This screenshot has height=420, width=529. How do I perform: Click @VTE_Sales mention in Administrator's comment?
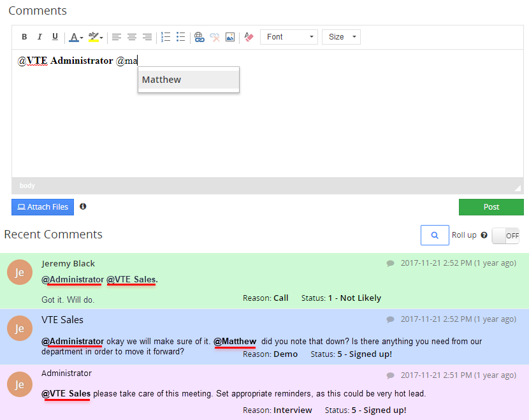tap(66, 394)
